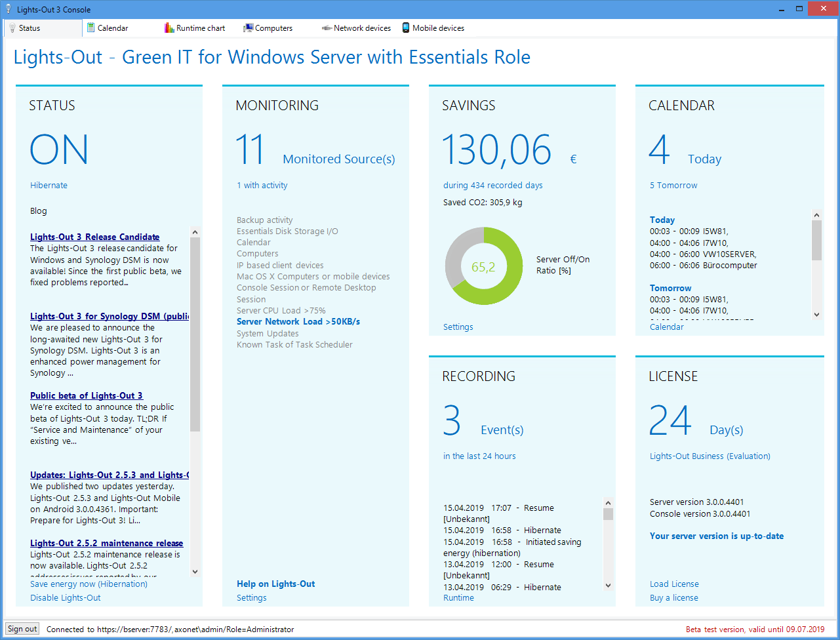Viewport: 840px width, 640px height.
Task: Click the Server version 3.0.0.4401 text
Action: coord(697,502)
